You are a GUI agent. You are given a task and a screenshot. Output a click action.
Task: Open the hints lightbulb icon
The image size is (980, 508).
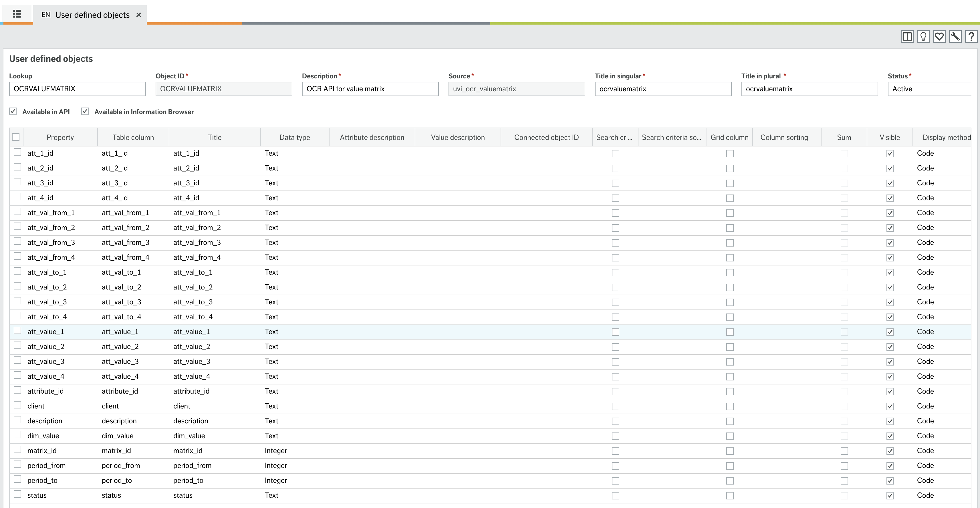pyautogui.click(x=923, y=37)
